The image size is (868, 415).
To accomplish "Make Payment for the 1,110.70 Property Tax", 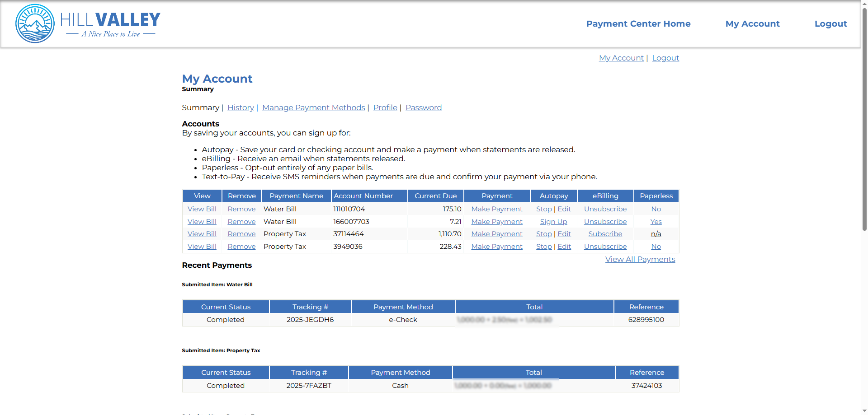I will (497, 234).
